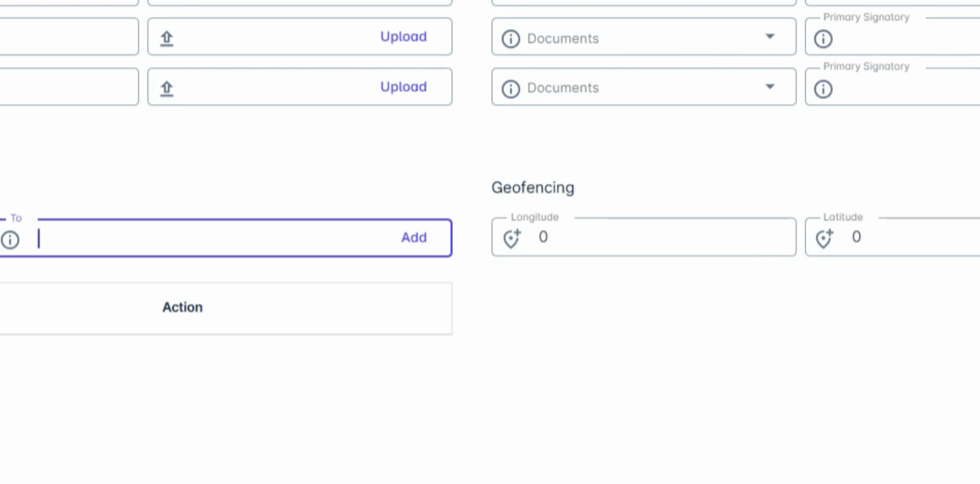
Task: Click the Longitude location pin icon
Action: 512,238
